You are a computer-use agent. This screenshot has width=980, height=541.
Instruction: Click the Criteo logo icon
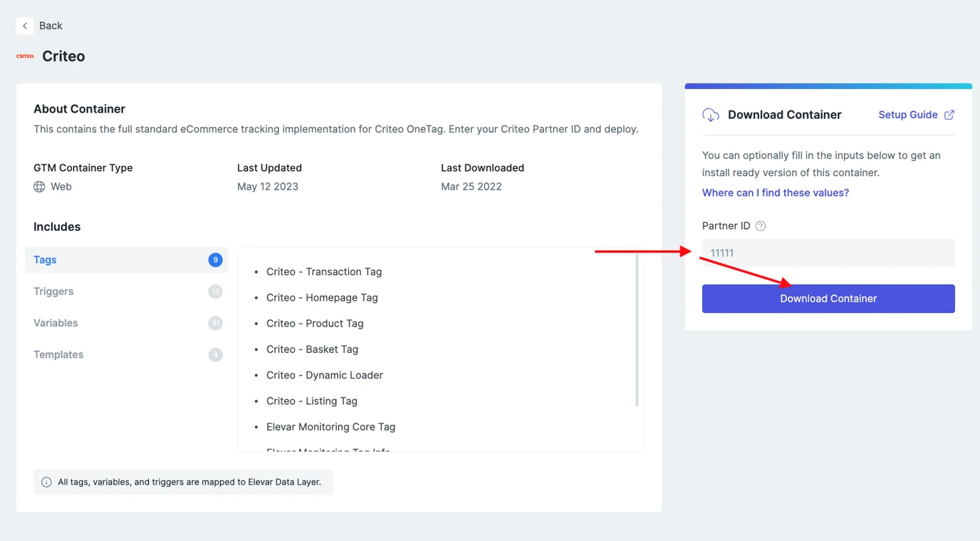[25, 56]
